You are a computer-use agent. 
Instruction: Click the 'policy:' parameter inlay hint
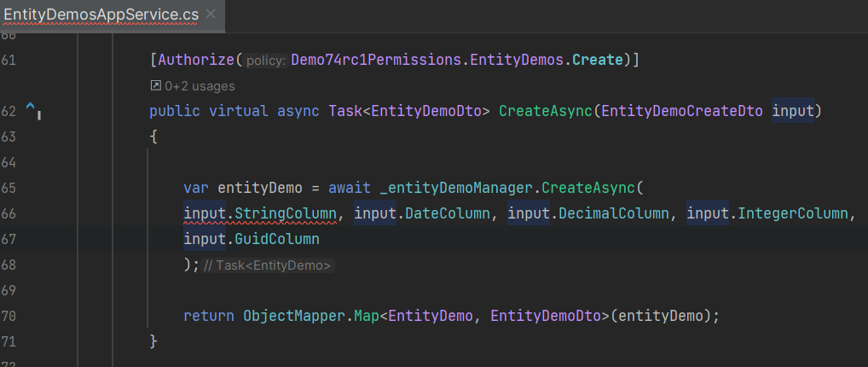(x=265, y=61)
